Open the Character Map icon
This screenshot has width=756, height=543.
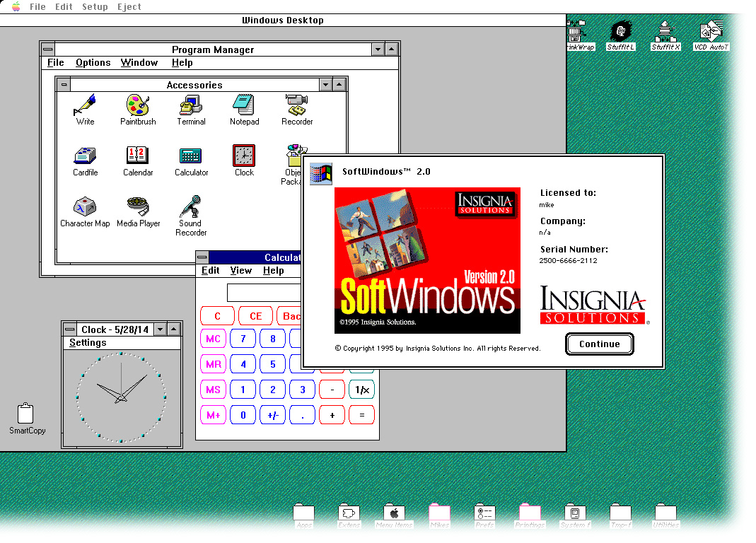pyautogui.click(x=85, y=207)
